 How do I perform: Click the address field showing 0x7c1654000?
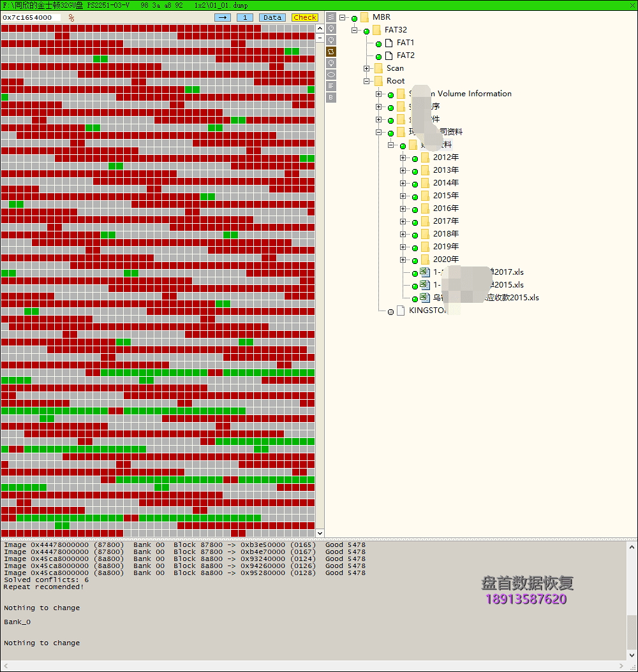tap(31, 18)
